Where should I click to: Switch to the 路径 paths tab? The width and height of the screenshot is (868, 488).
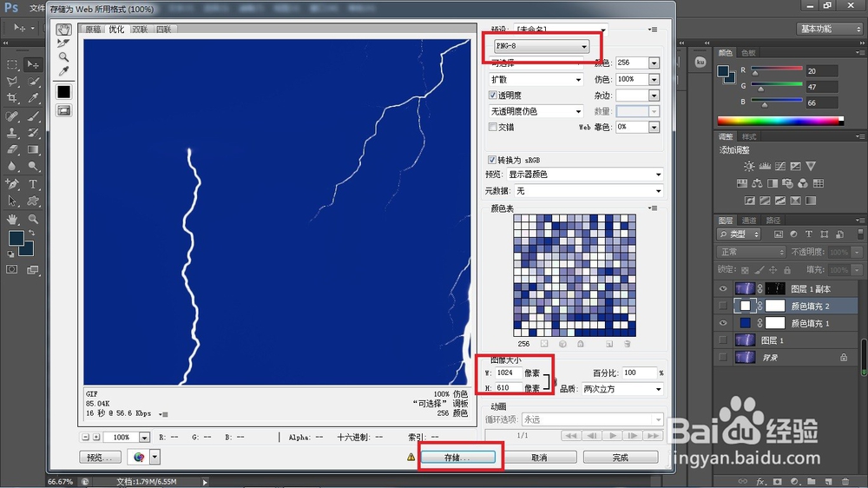click(x=773, y=221)
